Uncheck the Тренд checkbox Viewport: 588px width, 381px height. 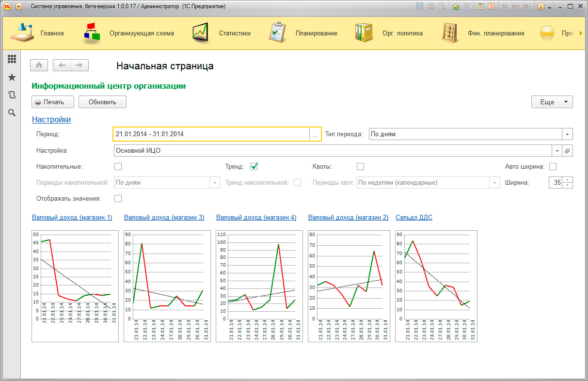(x=254, y=167)
